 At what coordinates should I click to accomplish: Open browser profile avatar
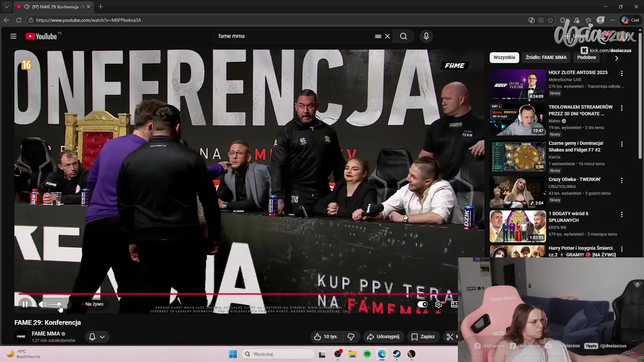(600, 20)
